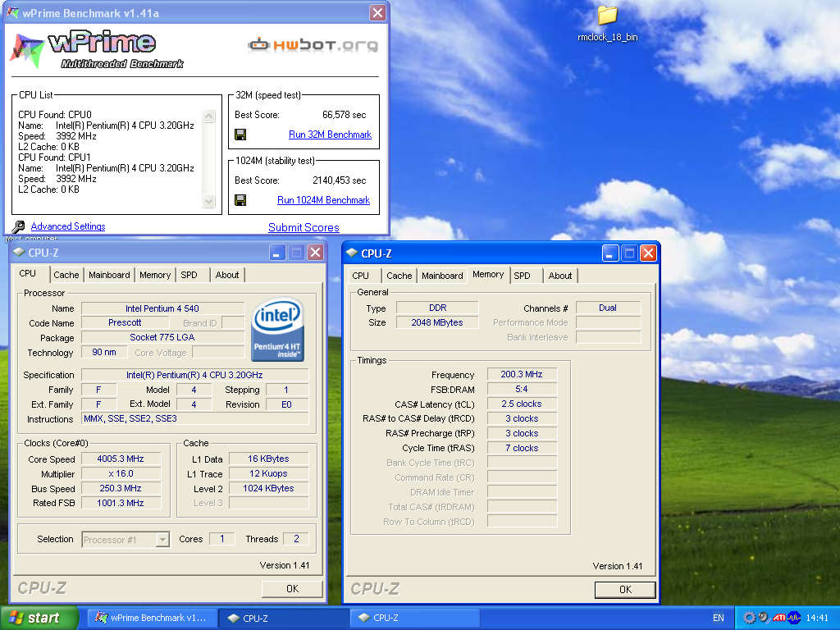Open the rmclock_18_bin desktop folder
Image resolution: width=840 pixels, height=630 pixels.
pyautogui.click(x=608, y=23)
